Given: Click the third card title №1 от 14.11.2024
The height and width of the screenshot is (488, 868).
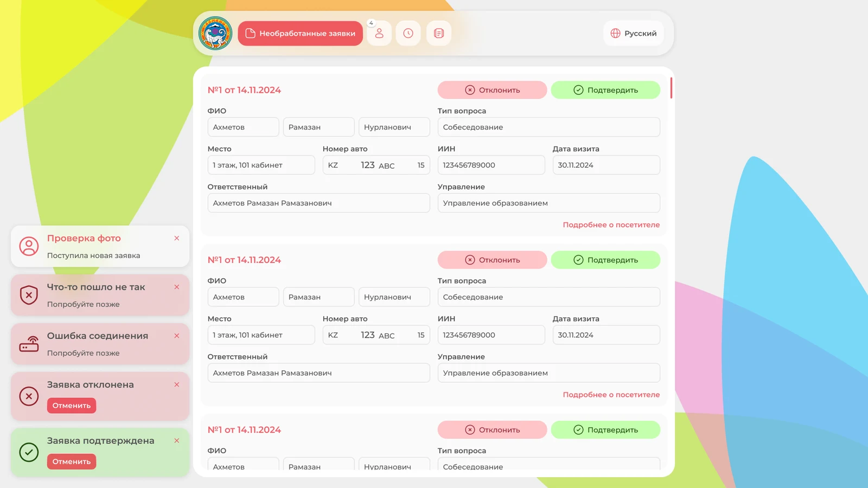Looking at the screenshot, I should 244,429.
